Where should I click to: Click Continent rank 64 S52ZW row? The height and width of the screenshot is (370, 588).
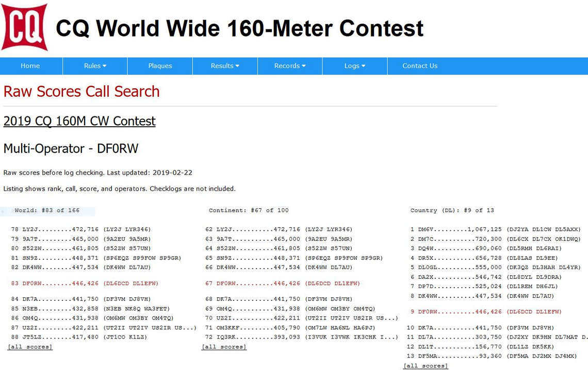tap(279, 248)
